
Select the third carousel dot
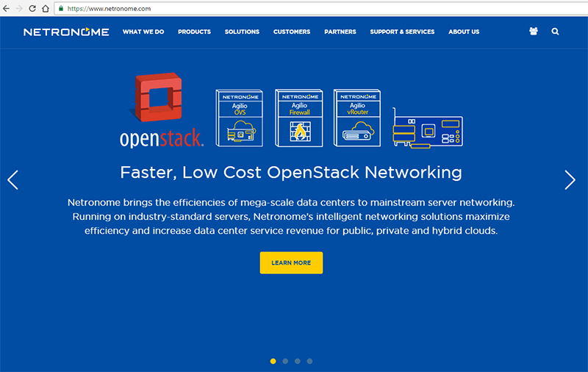coord(298,361)
